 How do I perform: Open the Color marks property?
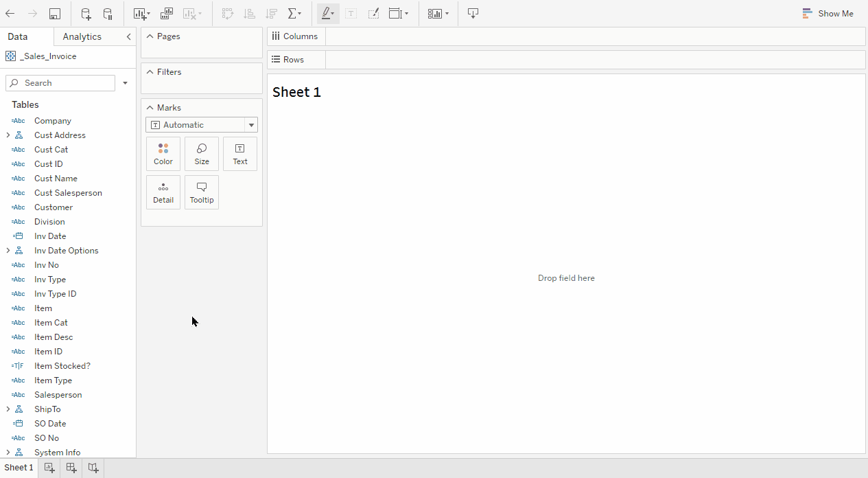click(x=163, y=154)
